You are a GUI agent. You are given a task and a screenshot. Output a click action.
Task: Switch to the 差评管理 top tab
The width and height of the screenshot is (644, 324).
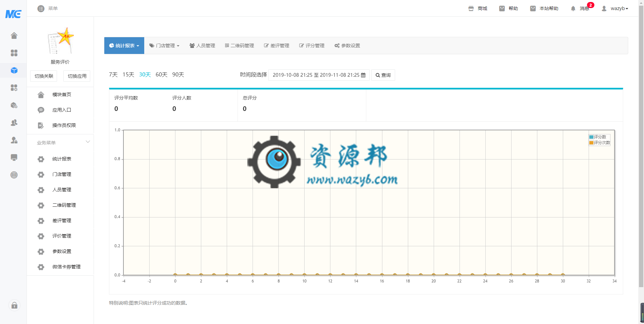[x=276, y=46]
